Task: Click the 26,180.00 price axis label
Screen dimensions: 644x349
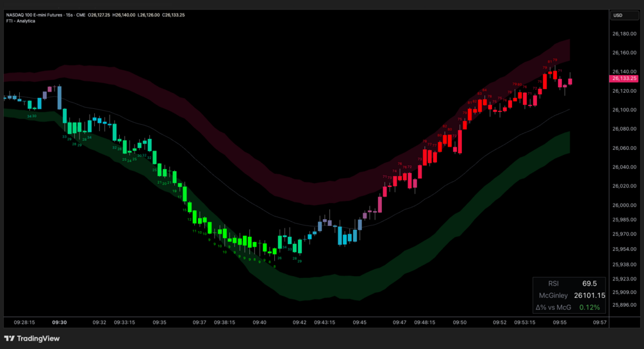Action: pyautogui.click(x=624, y=34)
